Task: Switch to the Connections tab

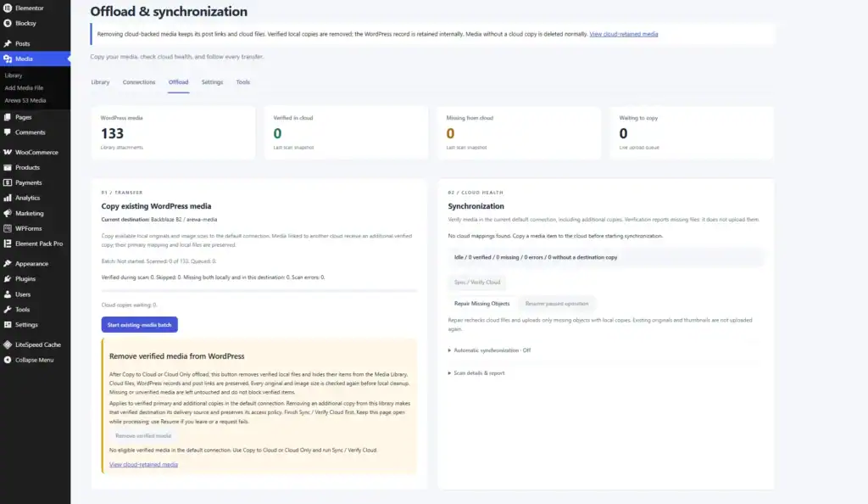Action: [139, 82]
